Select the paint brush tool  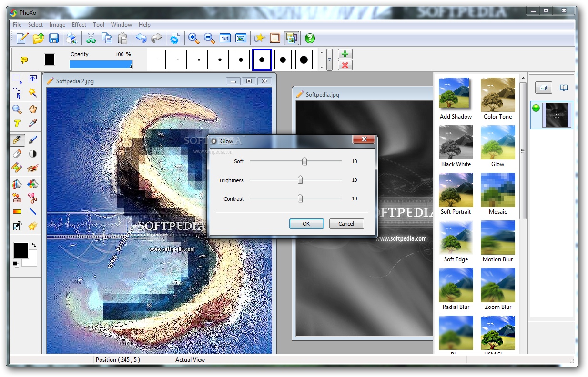coord(32,140)
